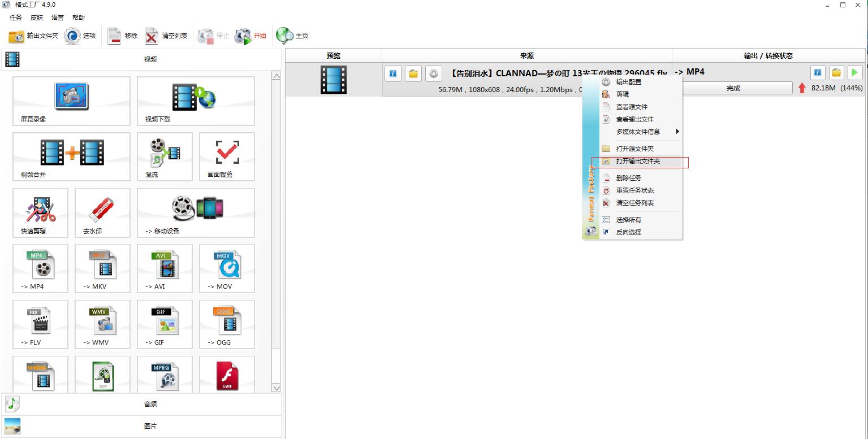868x439 pixels.
Task: Choose the 3GP converter tile
Action: [102, 374]
